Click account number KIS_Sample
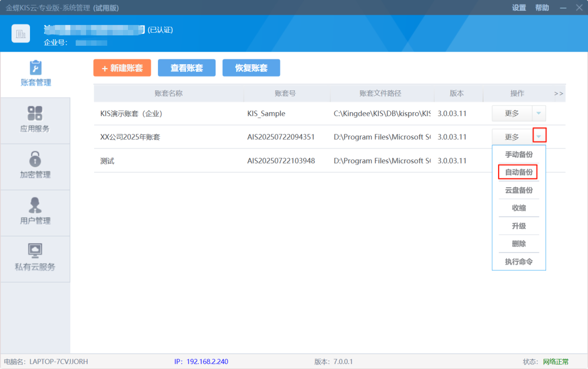588x369 pixels. tap(266, 114)
